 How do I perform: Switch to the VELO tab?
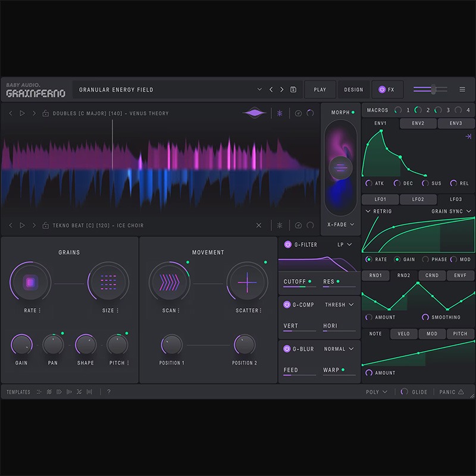pos(404,334)
